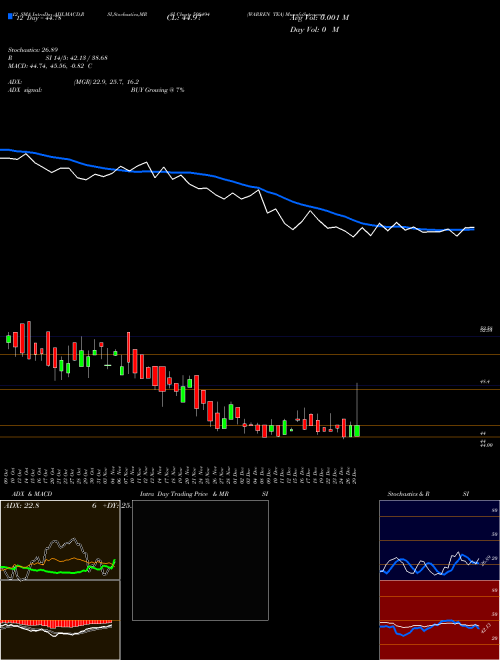The image size is (500, 660).
Task: Click the "Stochastics & R" panel title
Action: point(409,494)
